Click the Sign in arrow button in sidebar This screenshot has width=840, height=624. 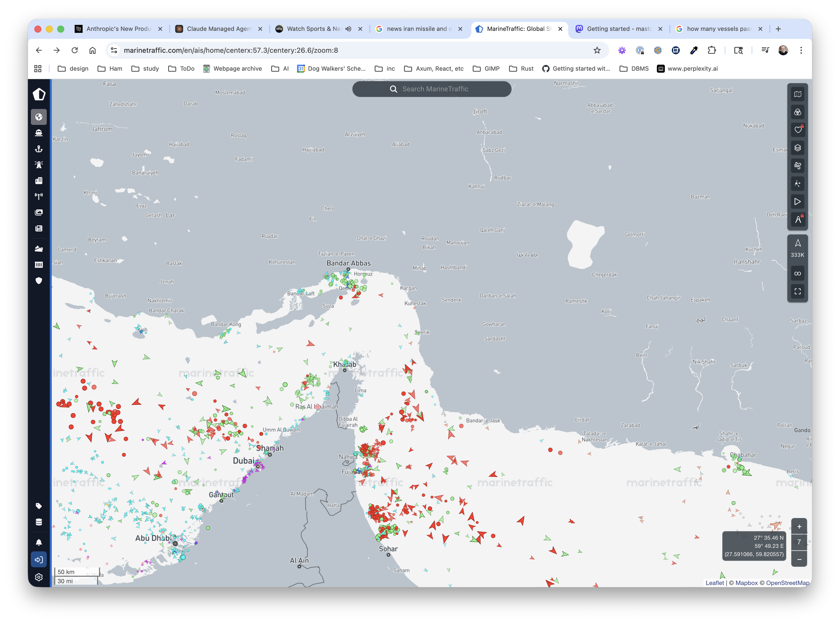tap(39, 560)
